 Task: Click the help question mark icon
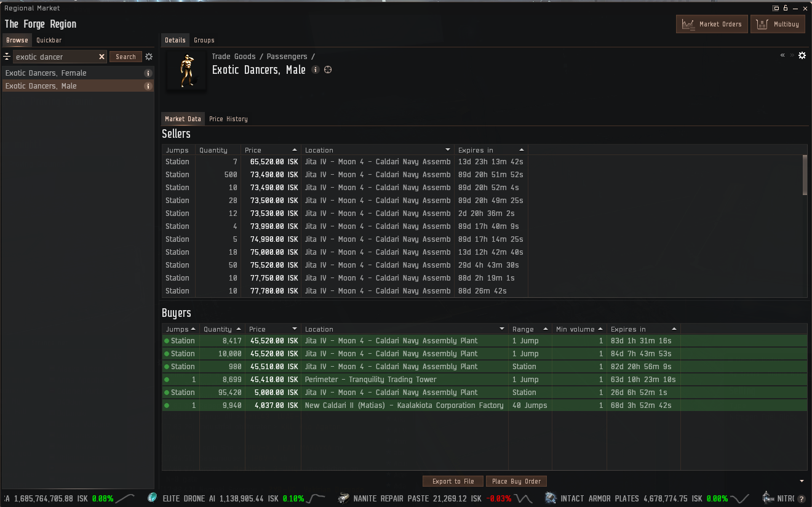coord(802,498)
